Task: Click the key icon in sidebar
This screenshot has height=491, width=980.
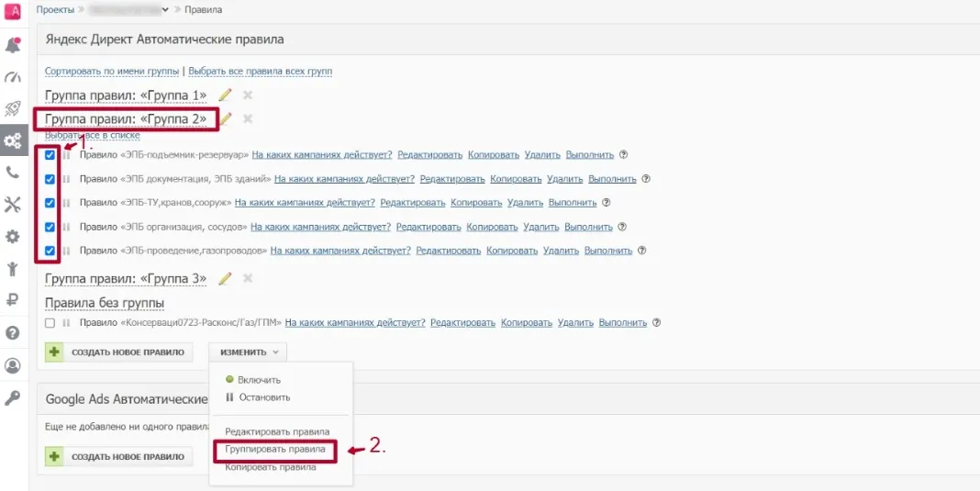Action: click(x=13, y=398)
